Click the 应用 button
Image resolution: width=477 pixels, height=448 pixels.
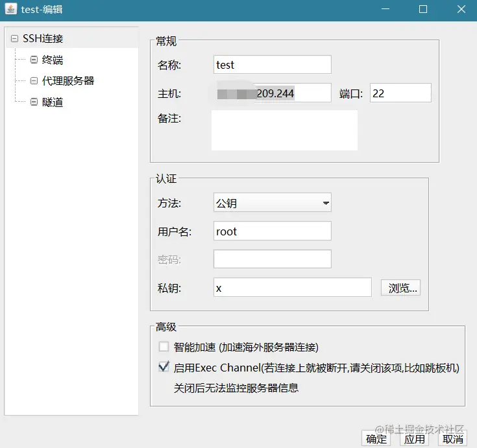tap(414, 439)
